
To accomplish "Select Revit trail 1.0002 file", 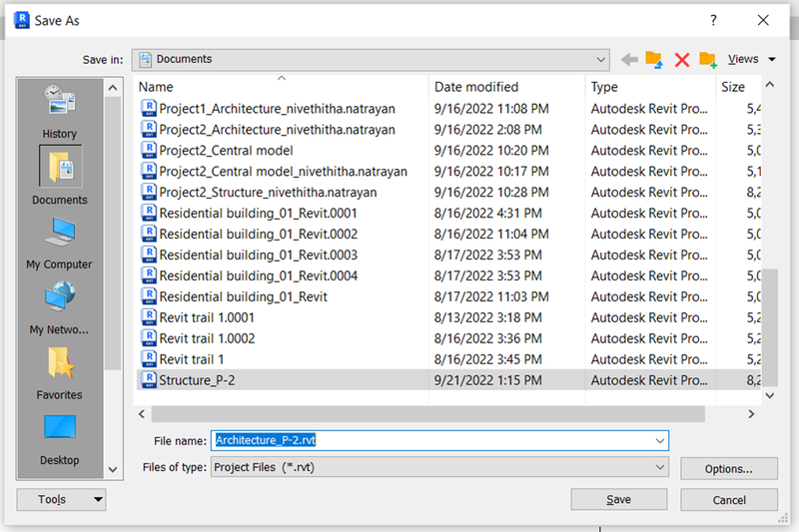I will pos(207,338).
